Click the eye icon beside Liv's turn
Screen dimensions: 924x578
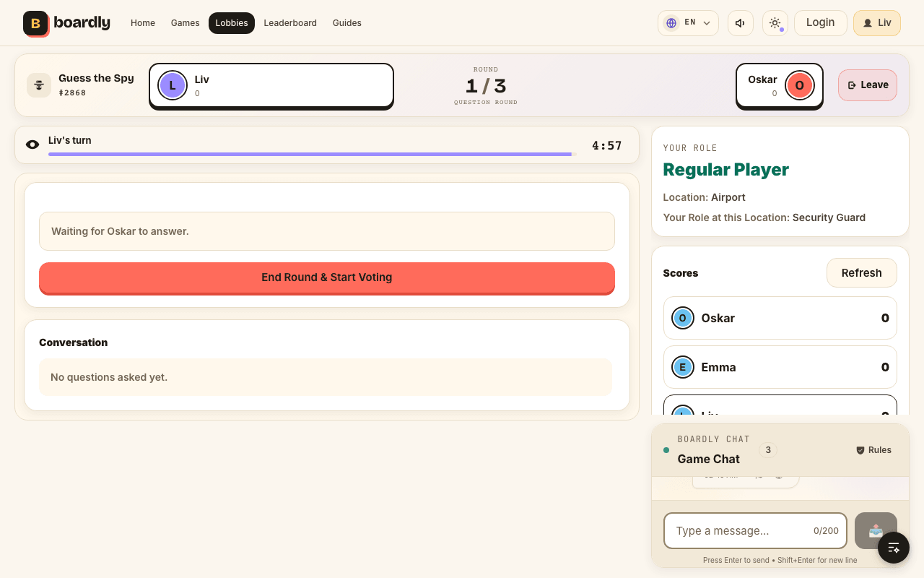tap(32, 144)
